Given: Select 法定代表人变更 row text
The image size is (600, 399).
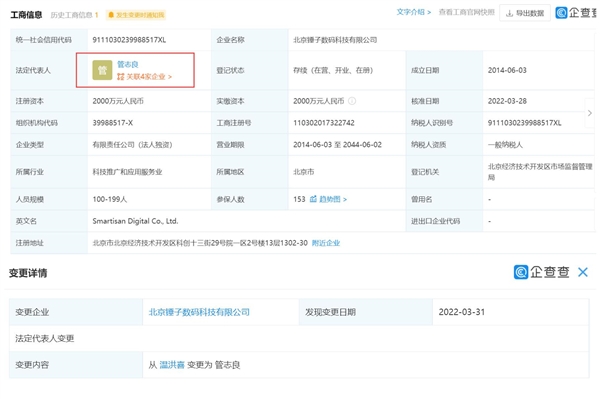Looking at the screenshot, I should (45, 339).
